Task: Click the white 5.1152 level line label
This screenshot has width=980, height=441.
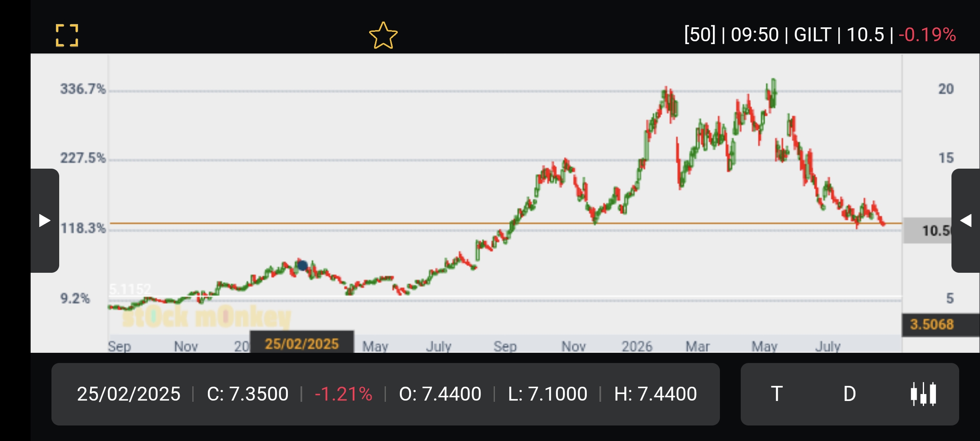Action: click(x=130, y=289)
